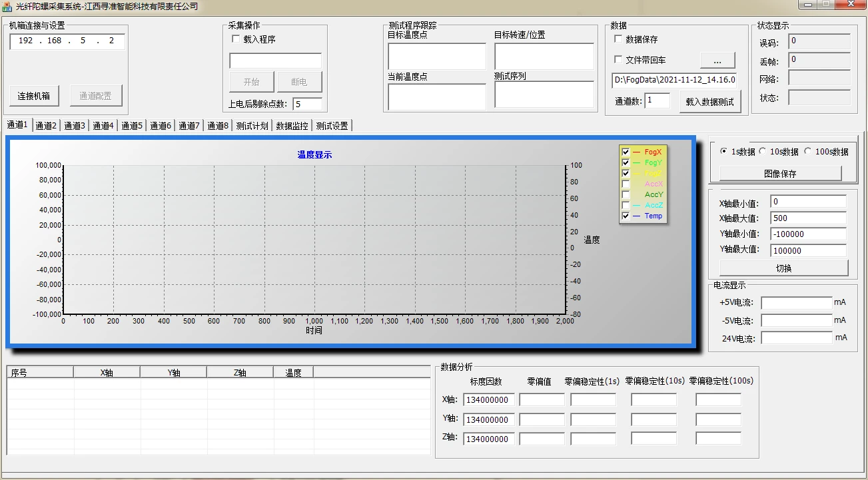Select the 100s数据 radio button

(808, 152)
